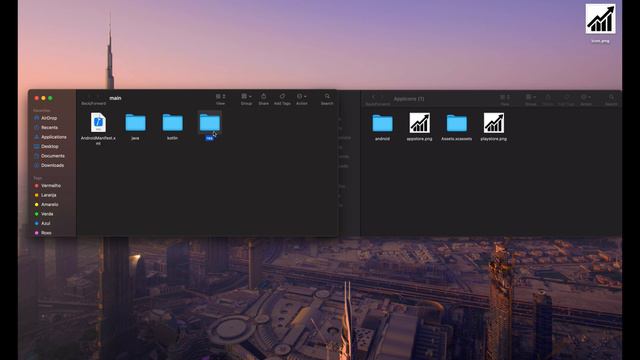Select appstore.png in the AppIcons window
640x360 pixels.
pos(419,127)
